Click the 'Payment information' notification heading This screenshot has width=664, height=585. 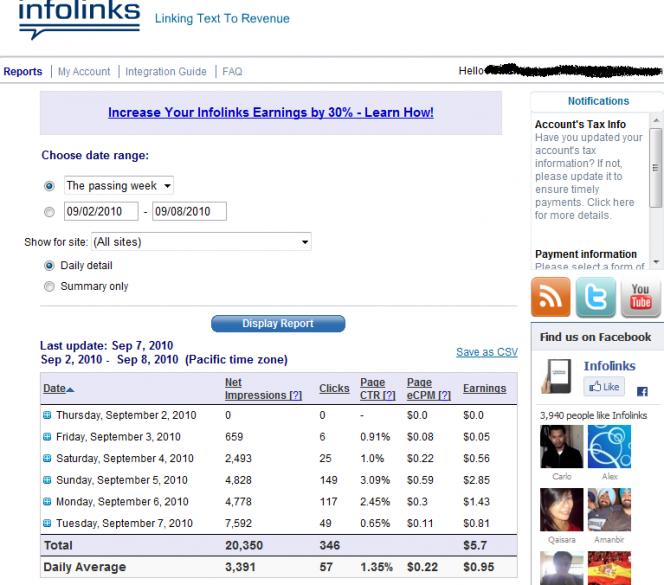(586, 254)
